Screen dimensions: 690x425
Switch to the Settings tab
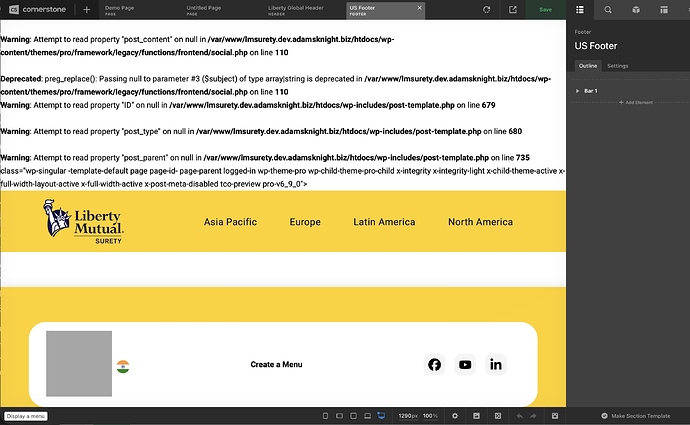click(618, 66)
